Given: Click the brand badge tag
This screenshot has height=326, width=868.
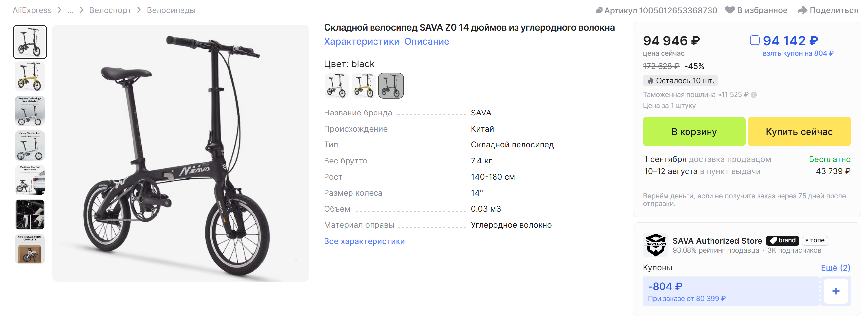Looking at the screenshot, I should coord(783,241).
